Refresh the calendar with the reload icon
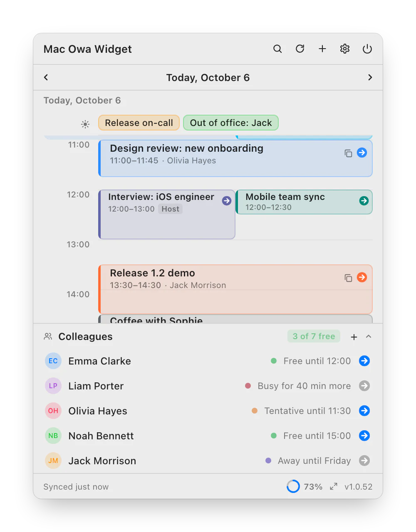 (300, 49)
